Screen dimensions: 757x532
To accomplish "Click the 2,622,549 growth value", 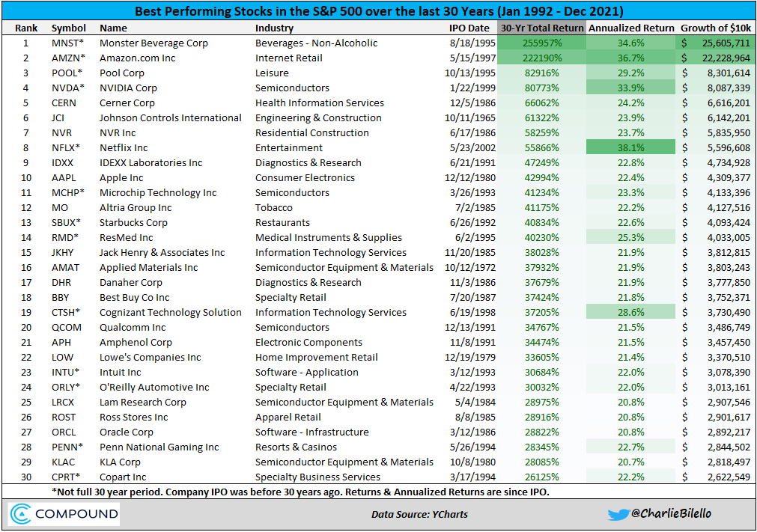I will [x=729, y=477].
